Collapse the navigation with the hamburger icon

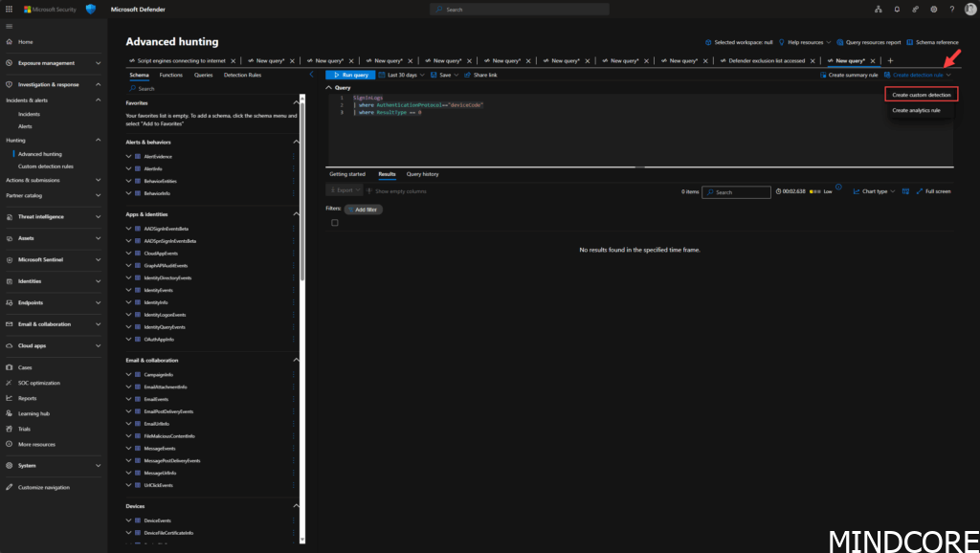[9, 26]
